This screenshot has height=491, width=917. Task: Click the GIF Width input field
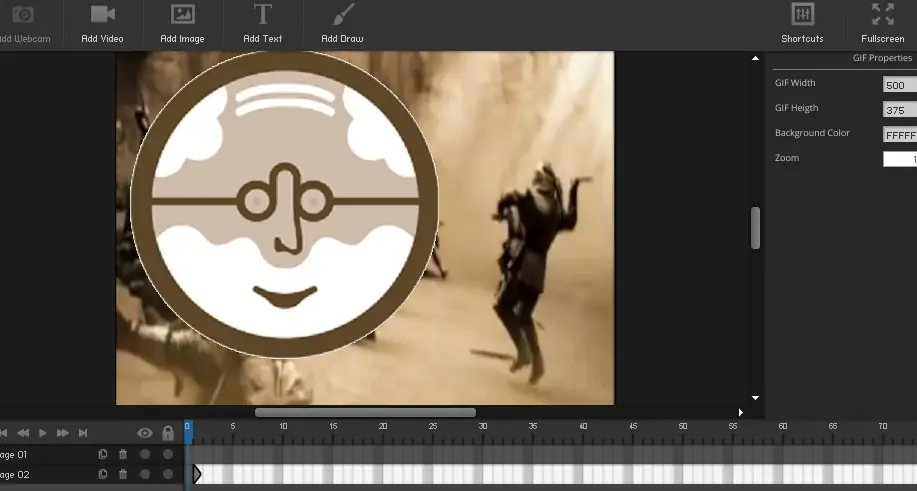[x=899, y=85]
